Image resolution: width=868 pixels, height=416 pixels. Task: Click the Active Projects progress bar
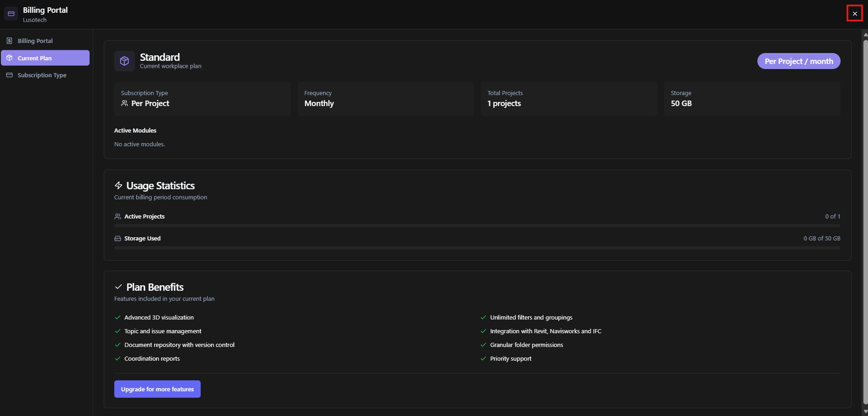click(x=477, y=225)
